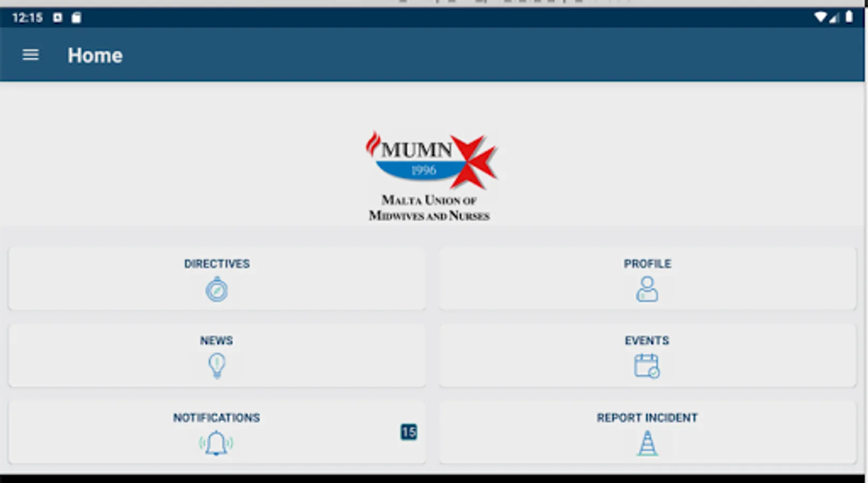Viewport: 868px width, 483px height.
Task: Click the SD card status icon
Action: click(76, 18)
